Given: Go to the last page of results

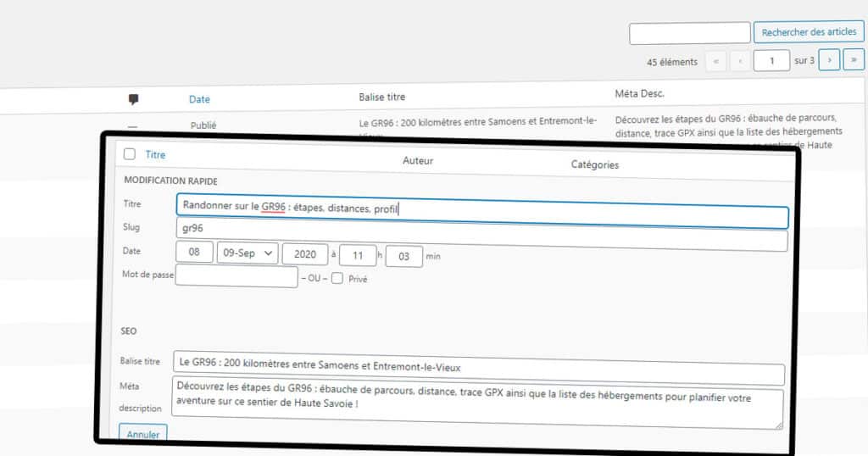Looking at the screenshot, I should (x=854, y=59).
